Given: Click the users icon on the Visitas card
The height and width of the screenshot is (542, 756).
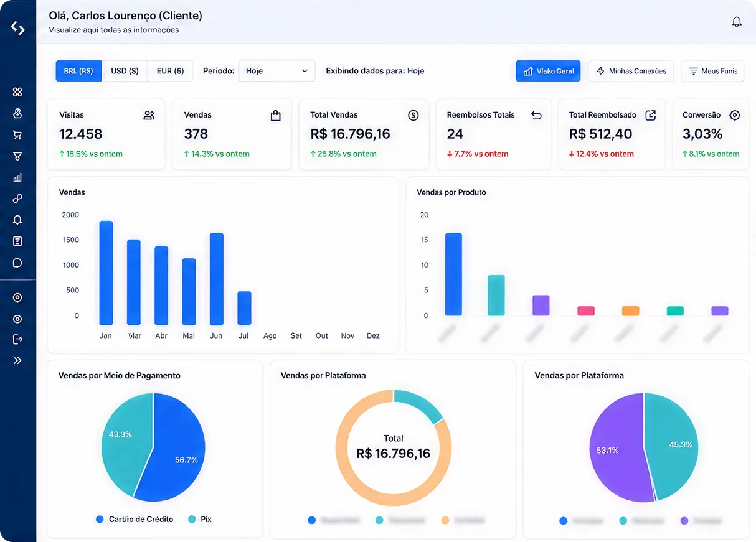Looking at the screenshot, I should pyautogui.click(x=149, y=115).
